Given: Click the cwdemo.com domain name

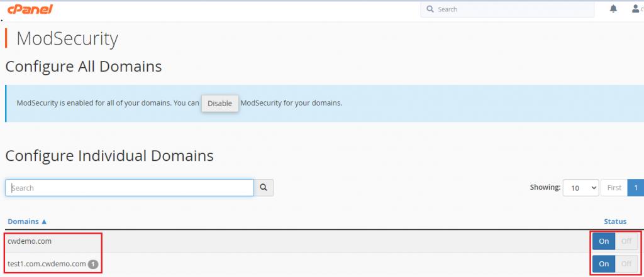Looking at the screenshot, I should point(30,241).
